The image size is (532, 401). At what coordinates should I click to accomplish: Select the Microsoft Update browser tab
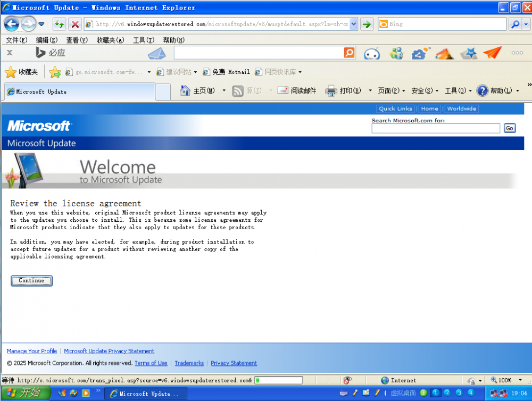pyautogui.click(x=80, y=91)
